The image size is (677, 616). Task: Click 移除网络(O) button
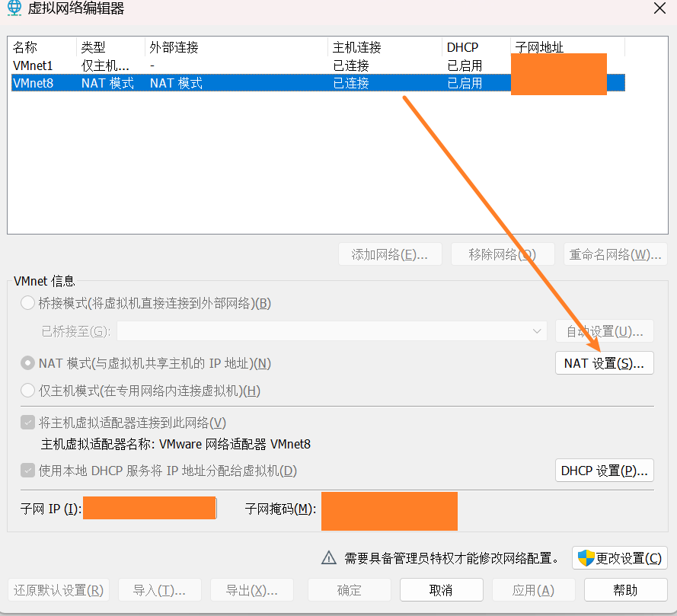(503, 254)
